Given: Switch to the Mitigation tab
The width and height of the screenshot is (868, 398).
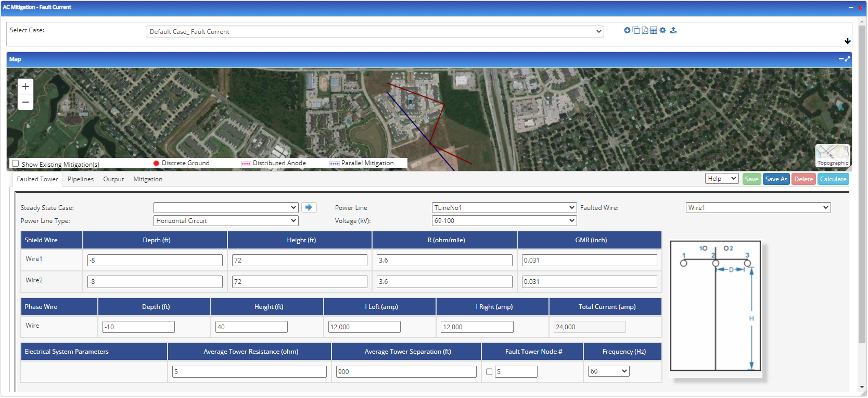Looking at the screenshot, I should [148, 179].
